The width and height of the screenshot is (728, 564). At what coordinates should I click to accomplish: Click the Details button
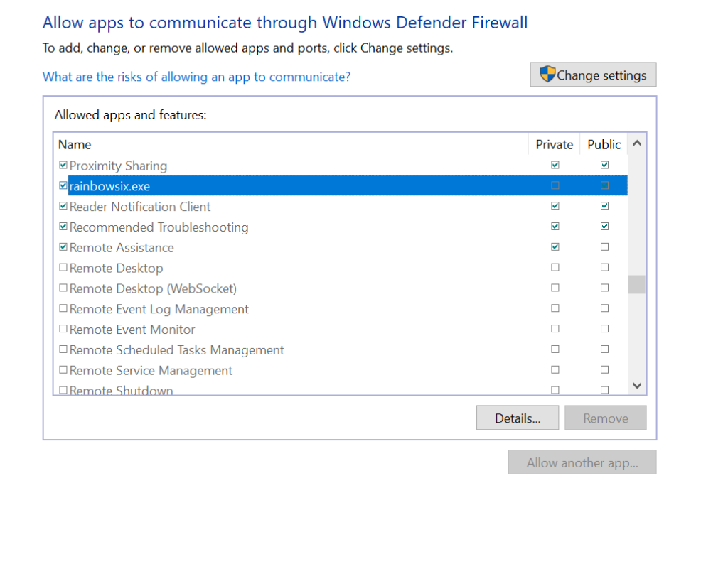pyautogui.click(x=517, y=417)
